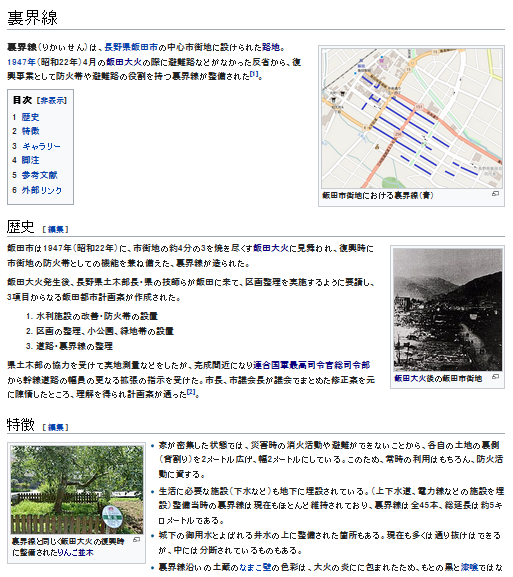Open the 1947年 link
The width and height of the screenshot is (513, 577).
coord(21,62)
